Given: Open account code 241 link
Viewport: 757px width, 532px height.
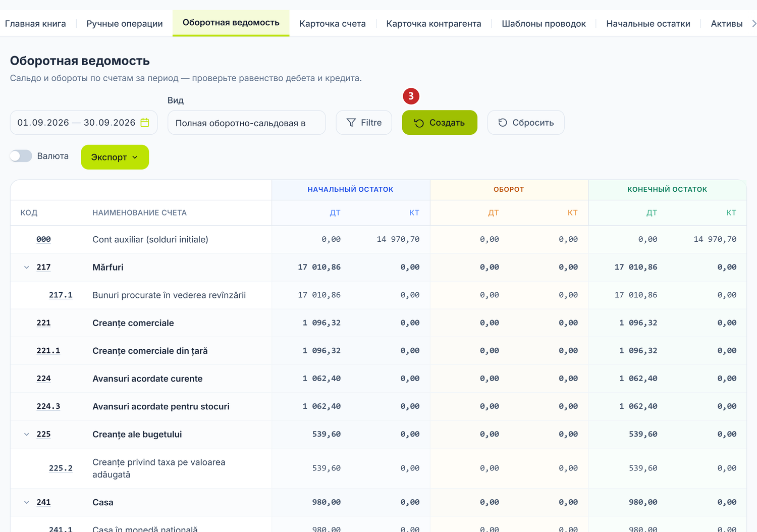Looking at the screenshot, I should [x=43, y=502].
